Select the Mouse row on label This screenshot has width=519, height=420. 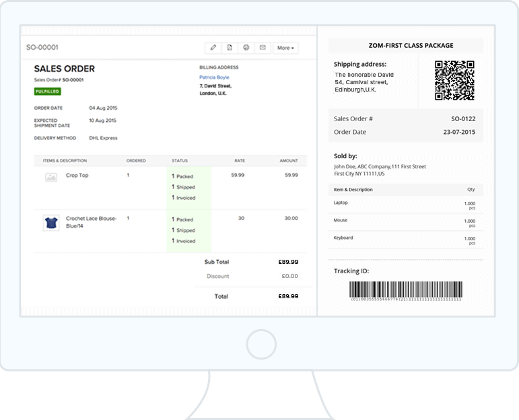click(x=406, y=222)
